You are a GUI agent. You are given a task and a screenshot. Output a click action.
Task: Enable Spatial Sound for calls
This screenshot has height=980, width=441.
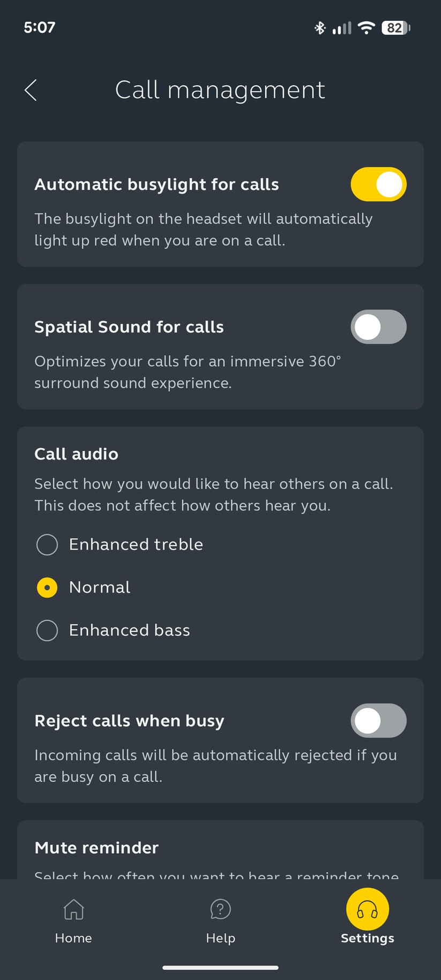coord(378,326)
